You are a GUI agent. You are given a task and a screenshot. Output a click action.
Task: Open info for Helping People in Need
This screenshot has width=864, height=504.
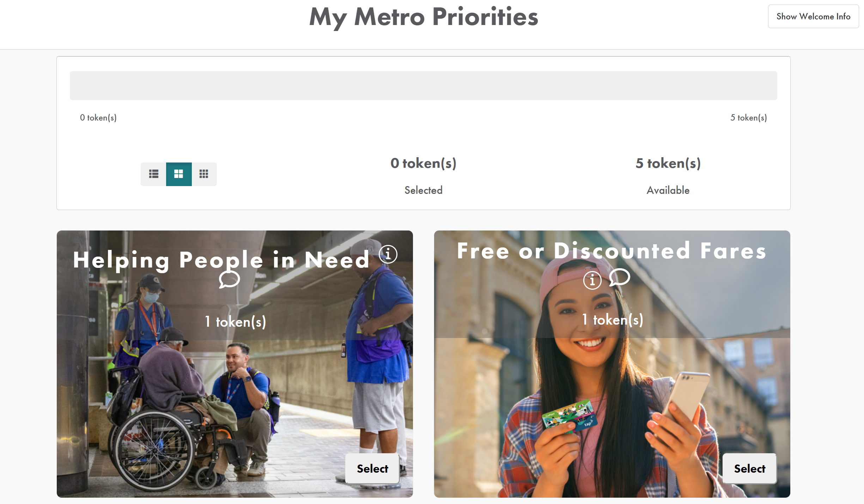tap(388, 254)
